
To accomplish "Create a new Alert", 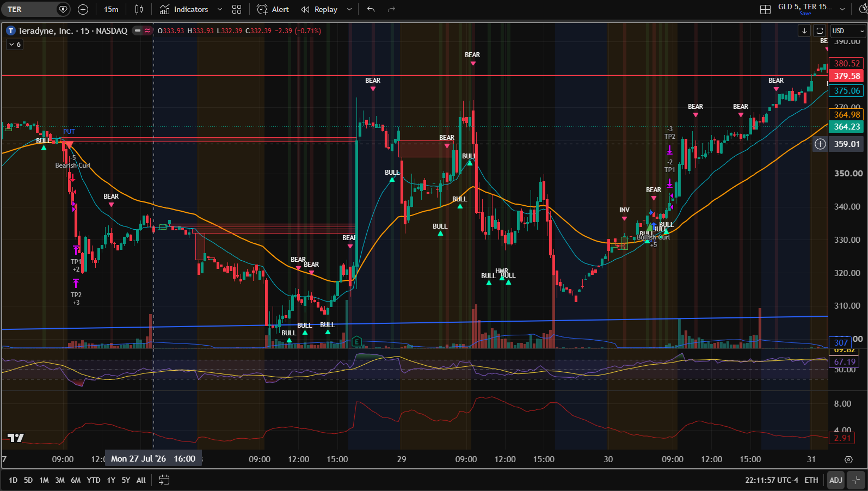I will click(x=273, y=9).
